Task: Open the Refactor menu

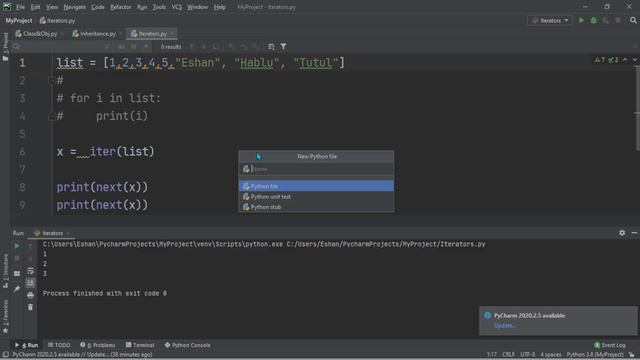Action: tap(121, 7)
